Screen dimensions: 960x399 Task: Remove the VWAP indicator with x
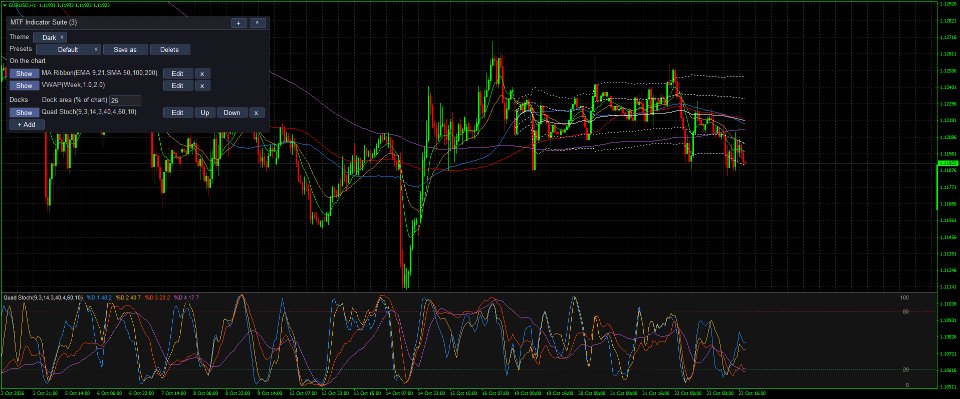click(x=203, y=86)
